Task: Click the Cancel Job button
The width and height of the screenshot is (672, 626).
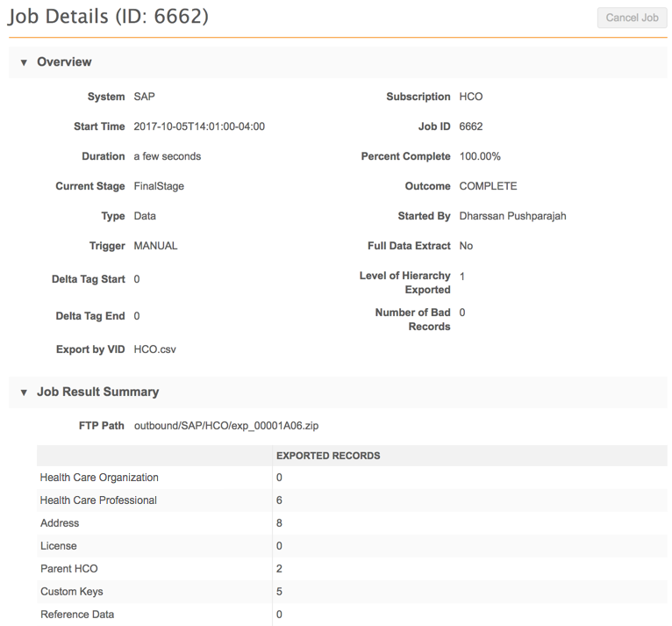Action: pos(632,18)
